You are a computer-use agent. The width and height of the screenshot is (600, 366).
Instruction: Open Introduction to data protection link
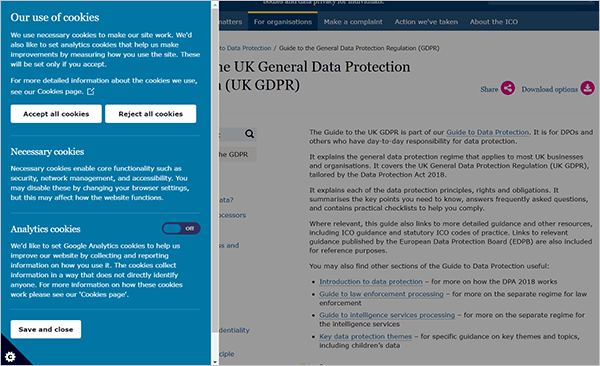(x=371, y=281)
